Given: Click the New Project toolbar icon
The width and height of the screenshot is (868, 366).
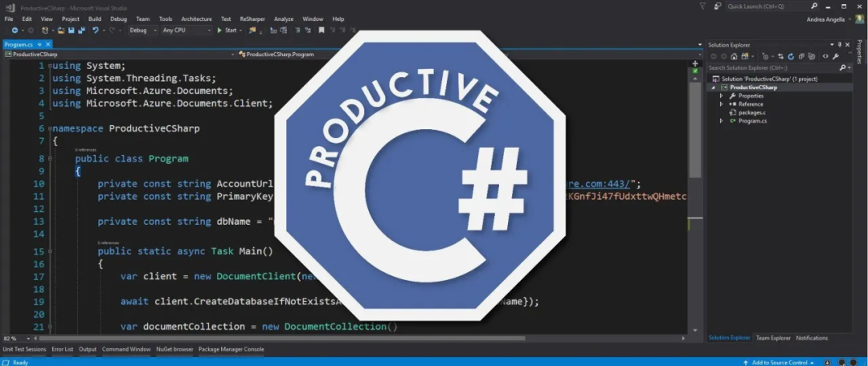Looking at the screenshot, I should [x=45, y=31].
